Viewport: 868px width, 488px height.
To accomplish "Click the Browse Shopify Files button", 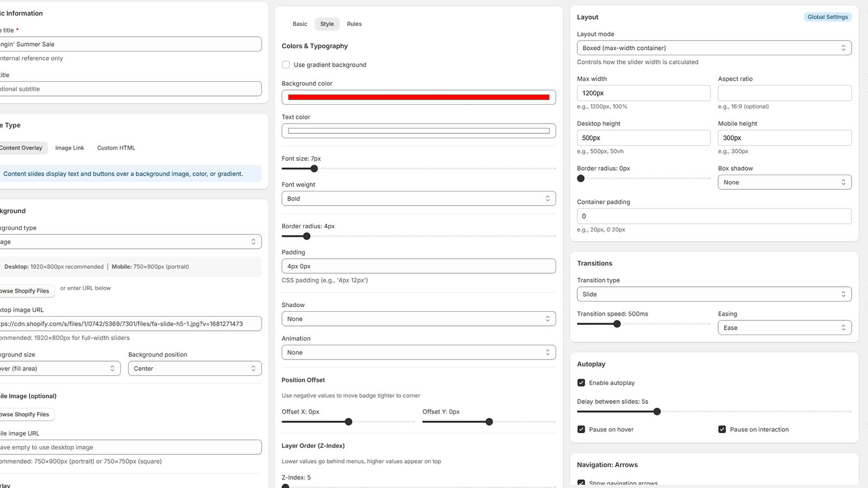I will (24, 291).
